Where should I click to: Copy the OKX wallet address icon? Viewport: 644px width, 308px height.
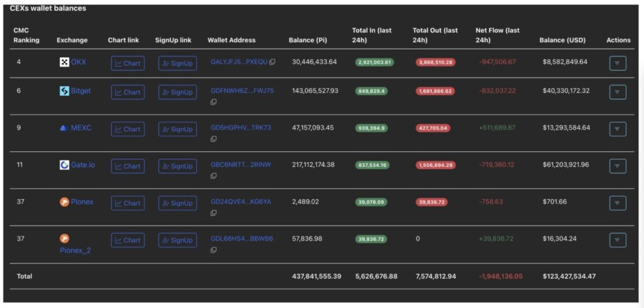[x=272, y=62]
